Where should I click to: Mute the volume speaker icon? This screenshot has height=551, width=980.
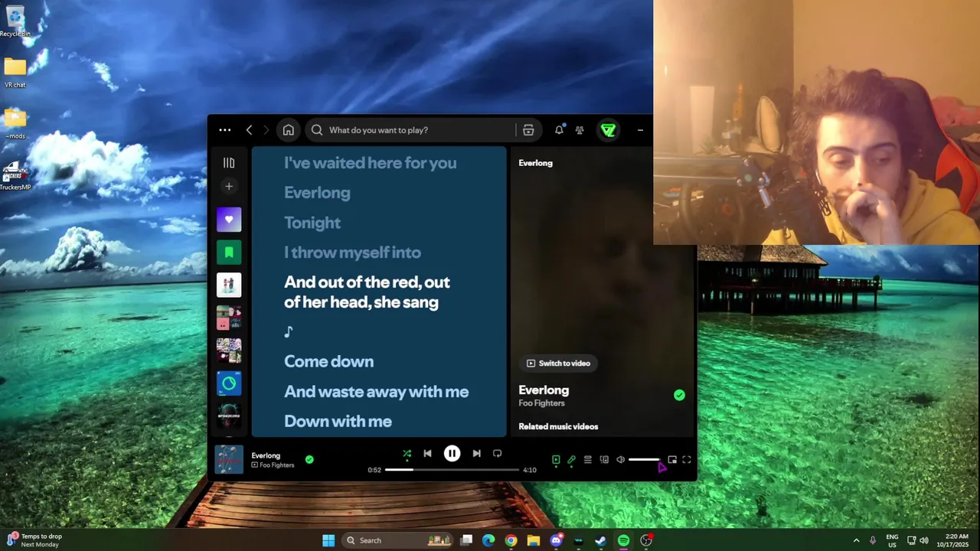620,460
